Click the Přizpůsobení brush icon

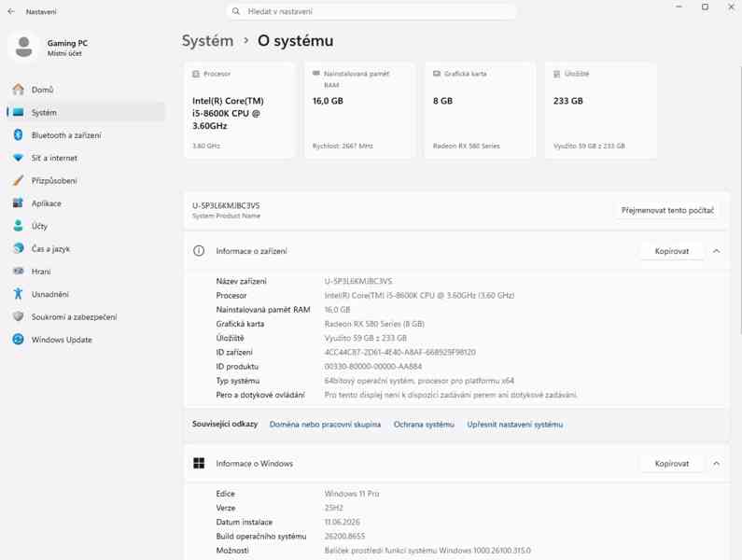[18, 180]
